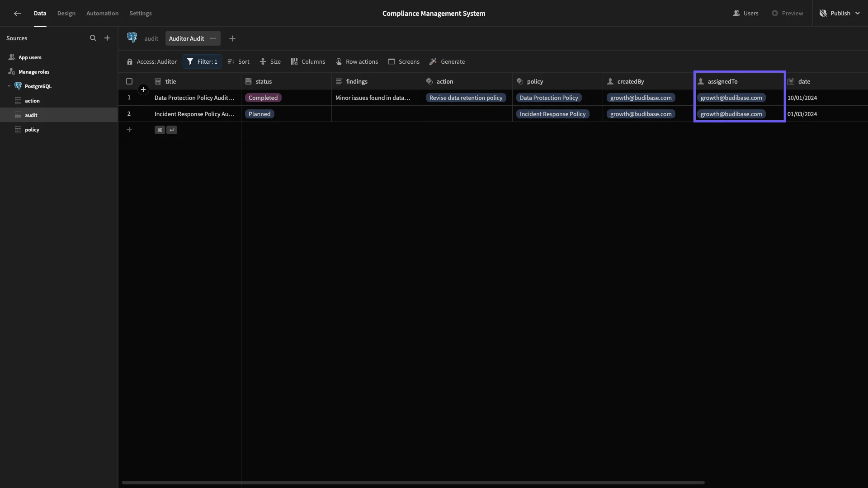Add a new source with plus icon
The width and height of the screenshot is (868, 488).
point(107,38)
